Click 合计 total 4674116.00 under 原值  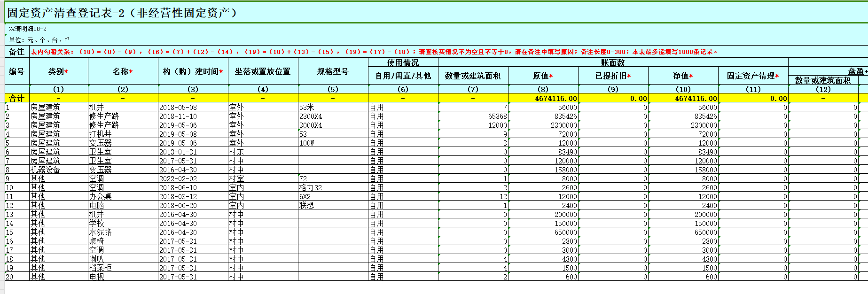coord(543,98)
